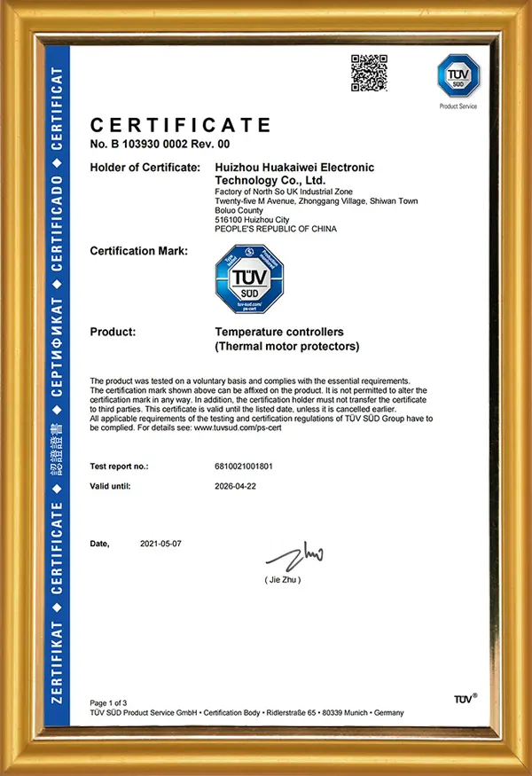Click '516100 Huizhou City' text

[x=252, y=220]
